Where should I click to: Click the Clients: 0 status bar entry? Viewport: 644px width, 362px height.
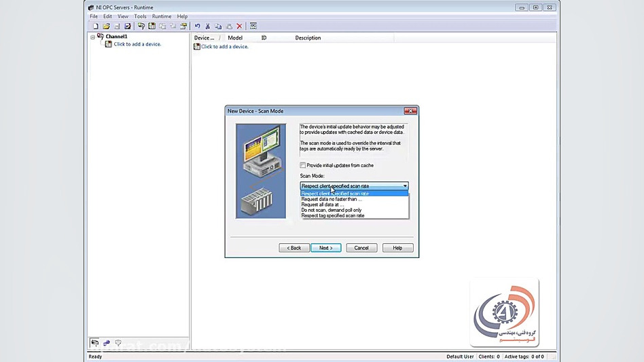489,357
